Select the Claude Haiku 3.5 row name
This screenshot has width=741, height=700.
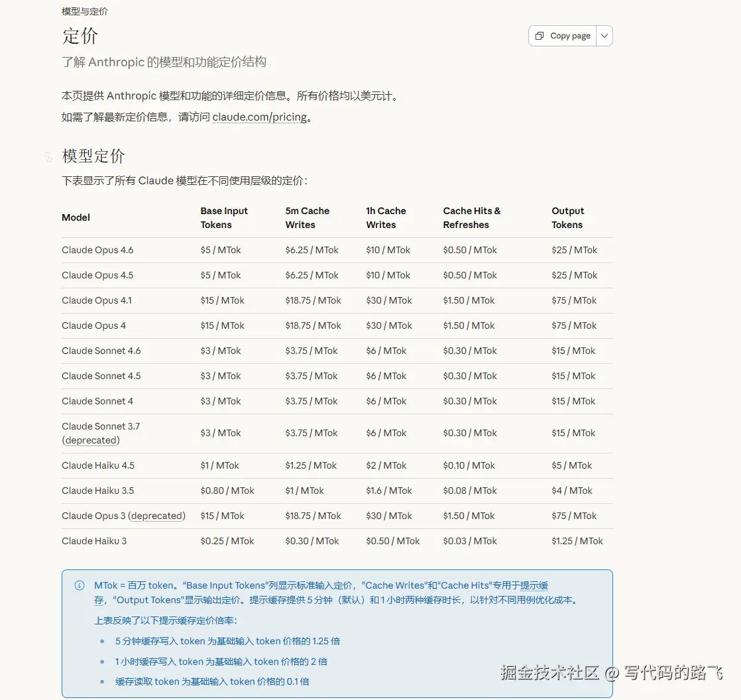(98, 491)
